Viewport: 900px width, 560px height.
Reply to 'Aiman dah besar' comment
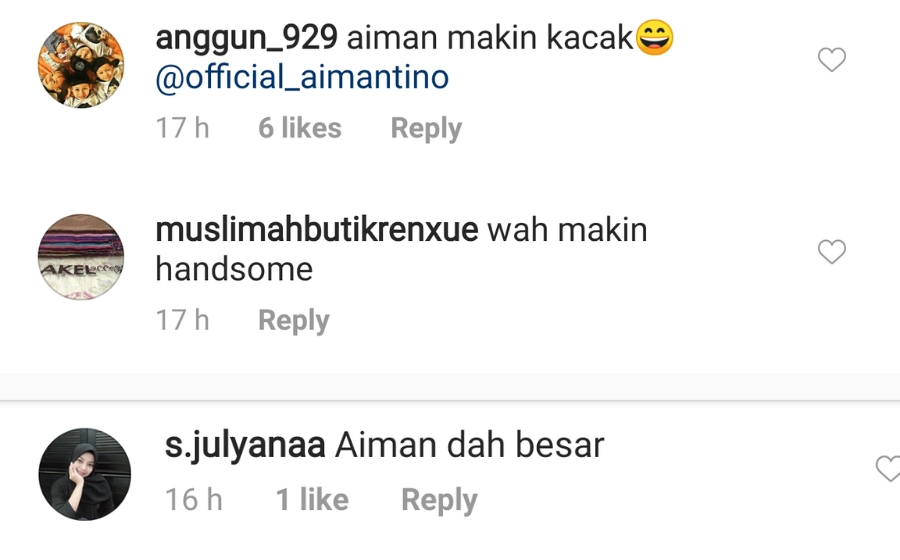[439, 500]
